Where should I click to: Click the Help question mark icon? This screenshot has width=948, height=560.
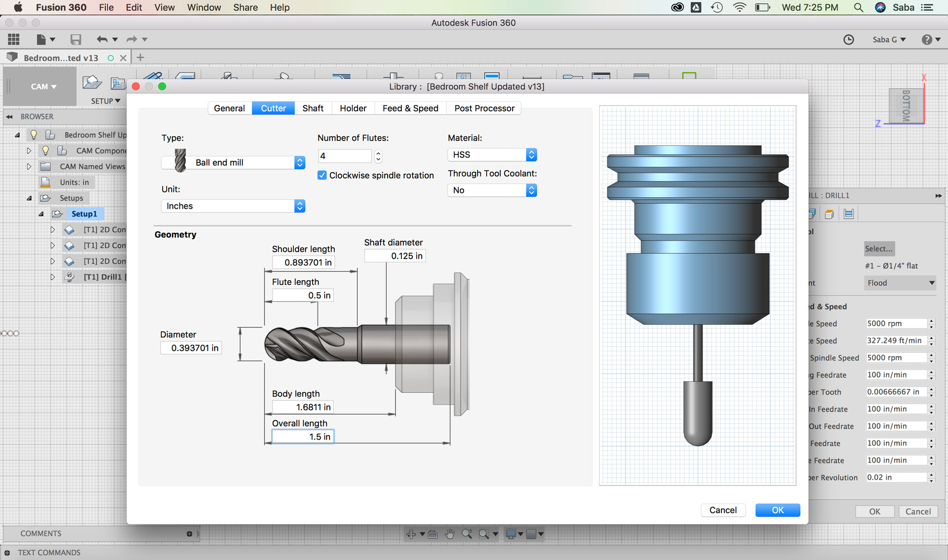click(927, 39)
